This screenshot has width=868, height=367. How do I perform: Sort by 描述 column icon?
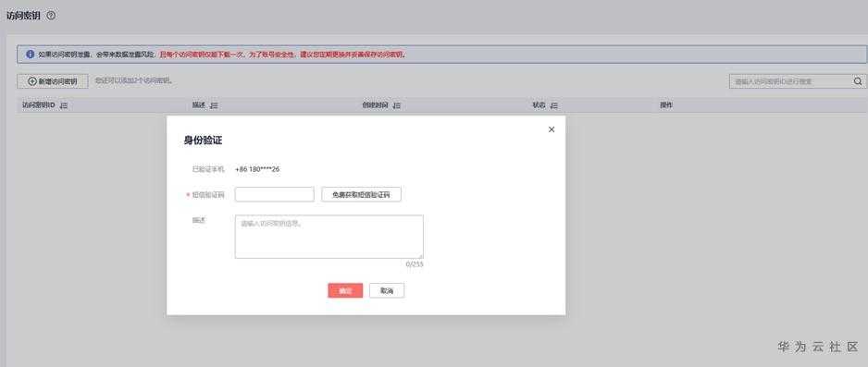coord(214,105)
